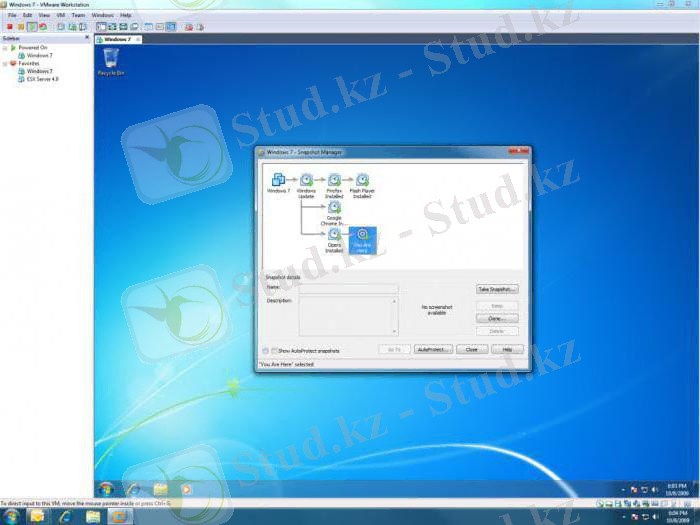
Task: Click the red power off toolbar icon
Action: click(x=9, y=27)
